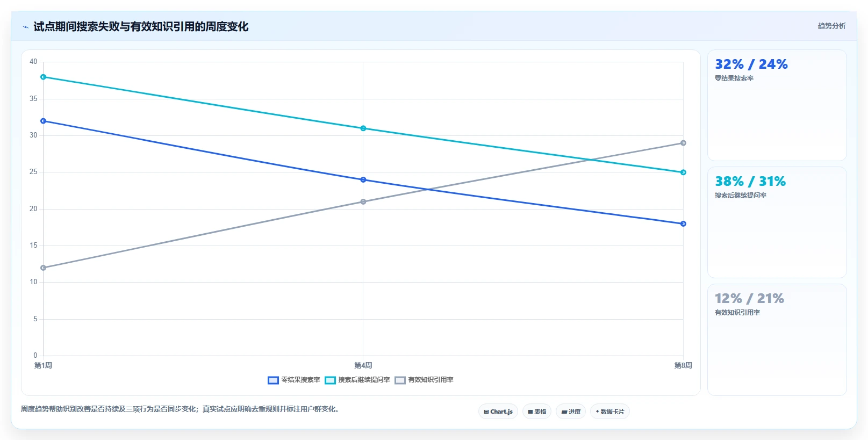Screen dimensions: 868x440
Task: Click the 38% / 31% stat value
Action: click(x=750, y=182)
